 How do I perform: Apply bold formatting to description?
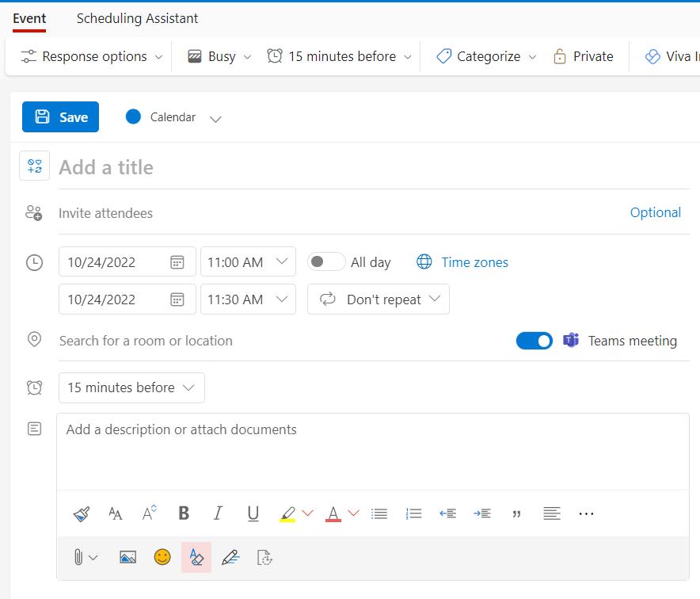(x=184, y=513)
